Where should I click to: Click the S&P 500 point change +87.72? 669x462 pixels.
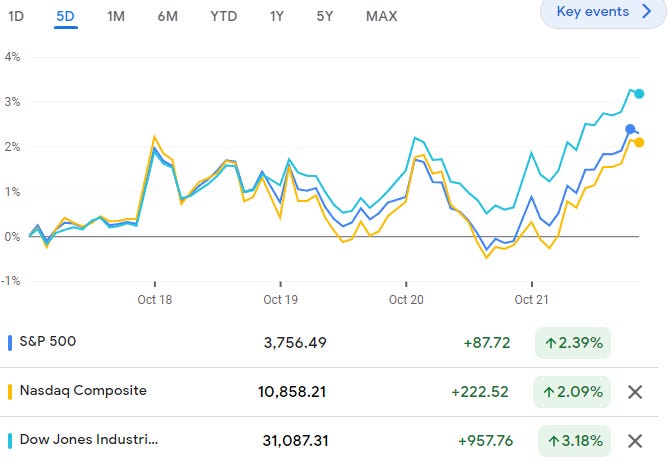487,343
